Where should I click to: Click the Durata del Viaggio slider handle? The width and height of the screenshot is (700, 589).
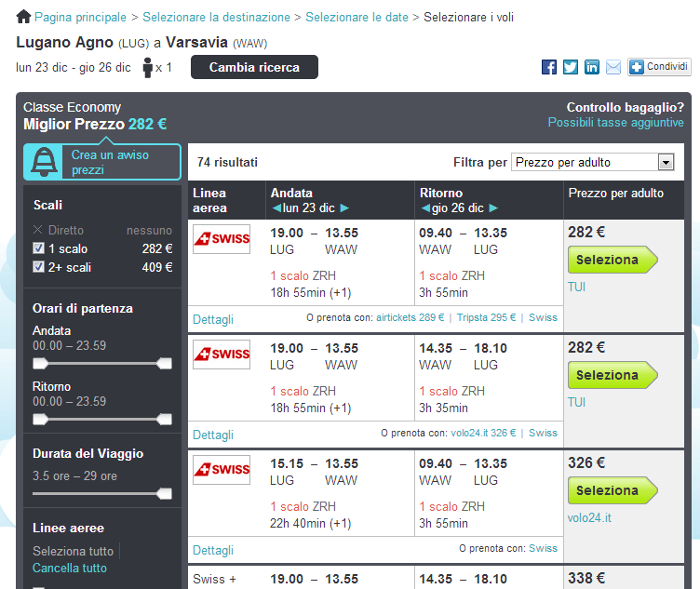tap(166, 494)
